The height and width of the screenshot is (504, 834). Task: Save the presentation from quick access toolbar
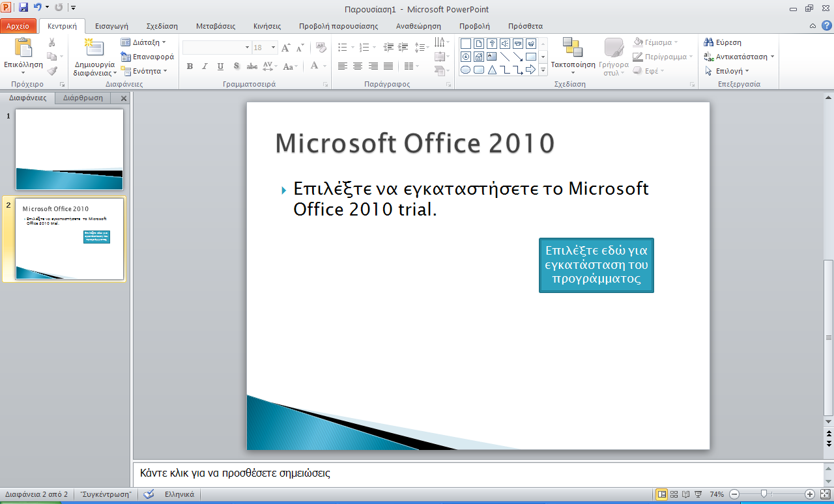point(23,8)
